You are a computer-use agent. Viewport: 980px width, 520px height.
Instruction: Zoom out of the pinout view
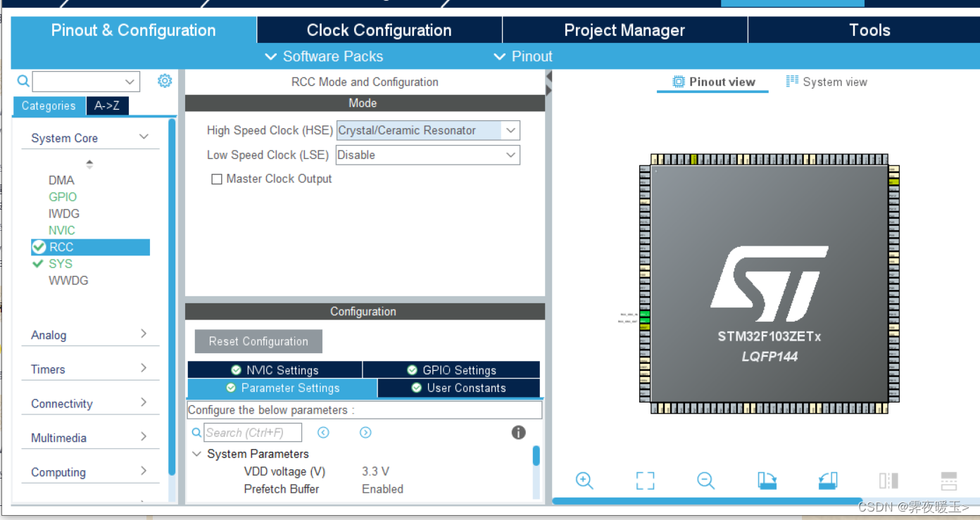tap(706, 481)
